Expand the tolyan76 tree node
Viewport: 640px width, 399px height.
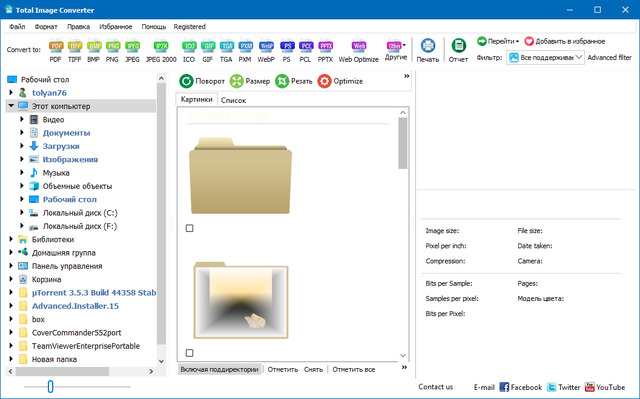point(11,93)
